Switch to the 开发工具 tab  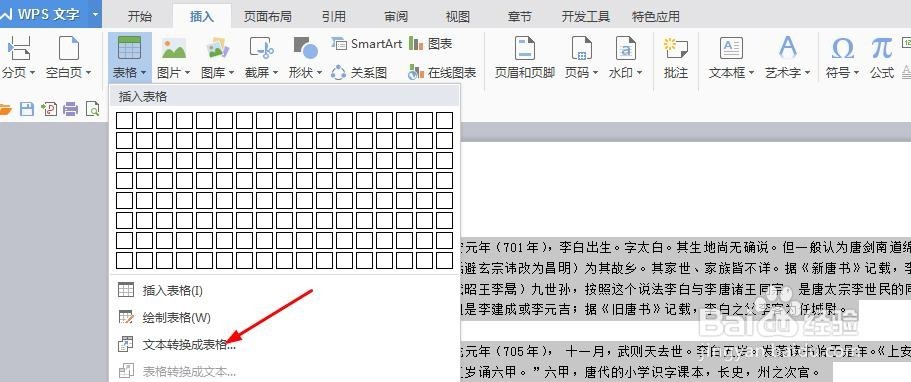586,16
